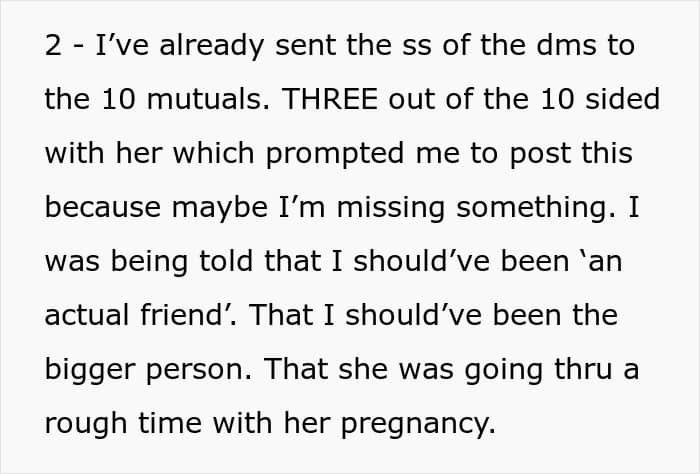Click the word "actual"

point(81,315)
